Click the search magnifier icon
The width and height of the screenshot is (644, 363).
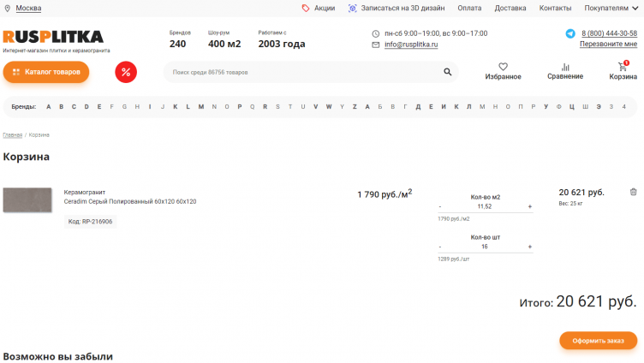(x=447, y=73)
